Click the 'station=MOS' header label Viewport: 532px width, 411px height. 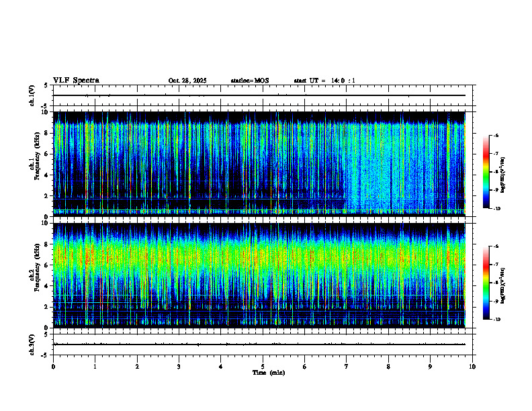pyautogui.click(x=250, y=81)
